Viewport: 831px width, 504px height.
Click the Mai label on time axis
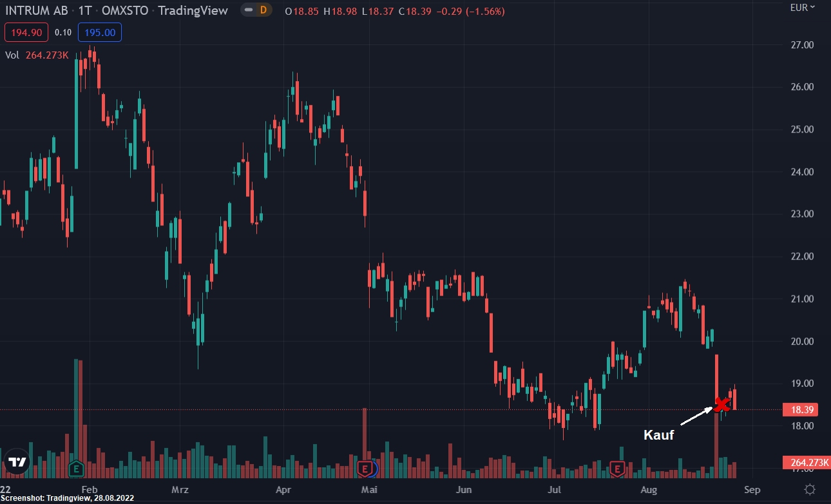369,489
